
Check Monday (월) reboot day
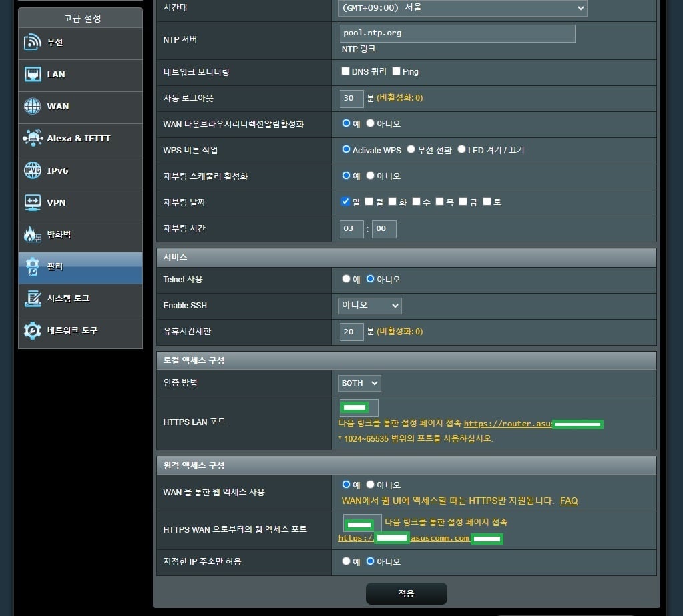(x=369, y=202)
